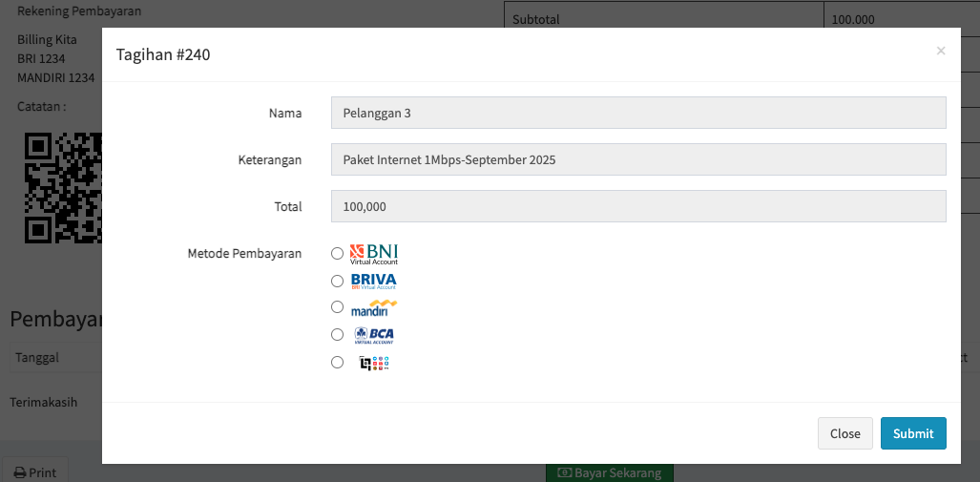Click the Close button in the dialog footer
This screenshot has width=980, height=482.
tap(844, 433)
